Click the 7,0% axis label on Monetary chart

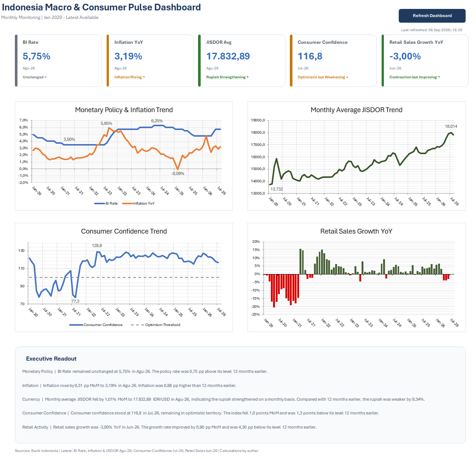click(23, 120)
